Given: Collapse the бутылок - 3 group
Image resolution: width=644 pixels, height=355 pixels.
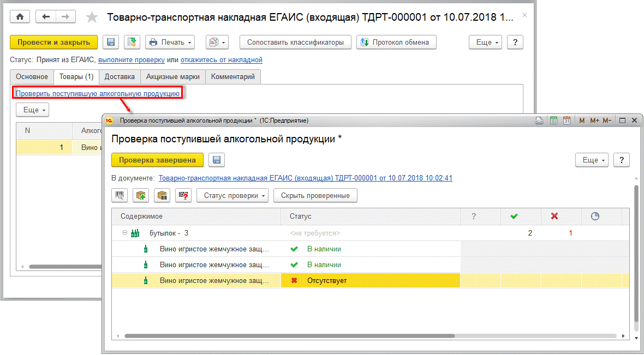Looking at the screenshot, I should [x=124, y=233].
